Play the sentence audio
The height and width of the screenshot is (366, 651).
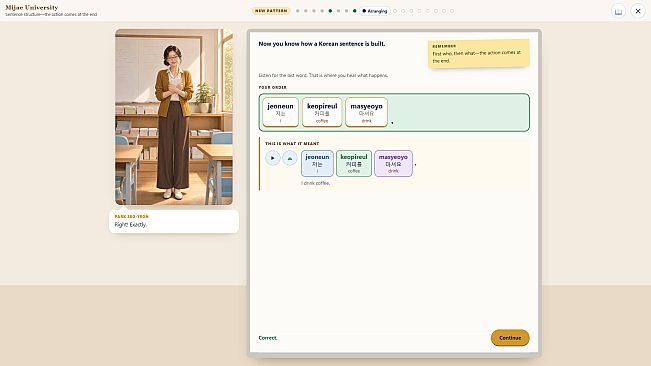coord(272,158)
